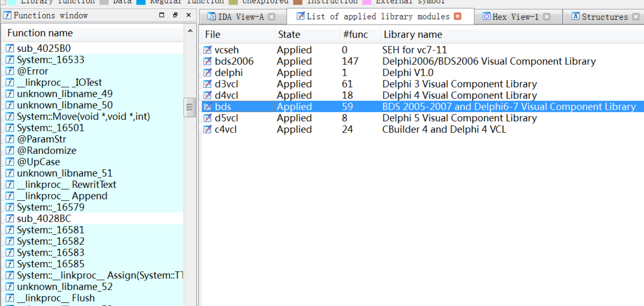Click 'Delphi V1.0' library name cell

click(x=408, y=73)
